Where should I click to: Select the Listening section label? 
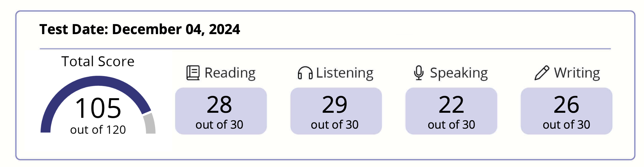[345, 73]
